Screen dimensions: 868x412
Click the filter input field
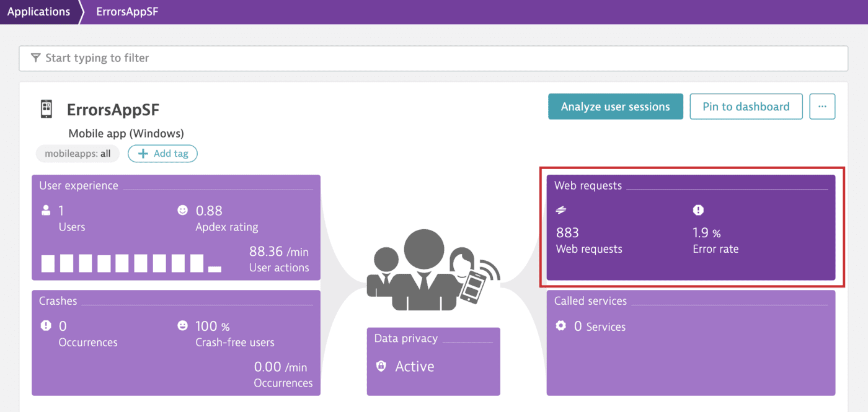coord(248,58)
